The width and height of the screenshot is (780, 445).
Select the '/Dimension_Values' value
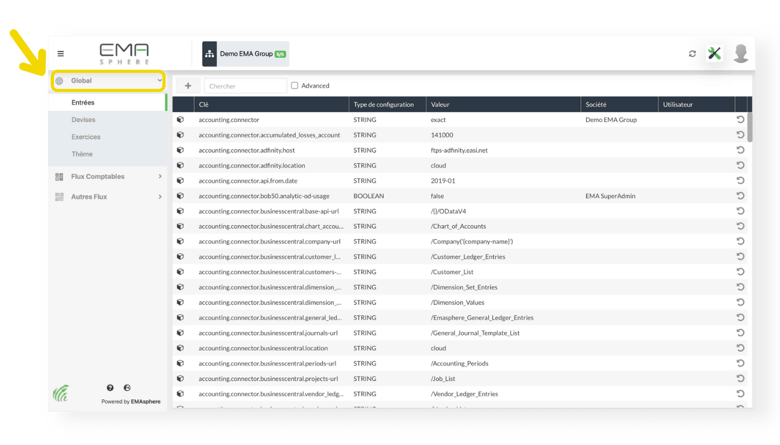pos(458,302)
